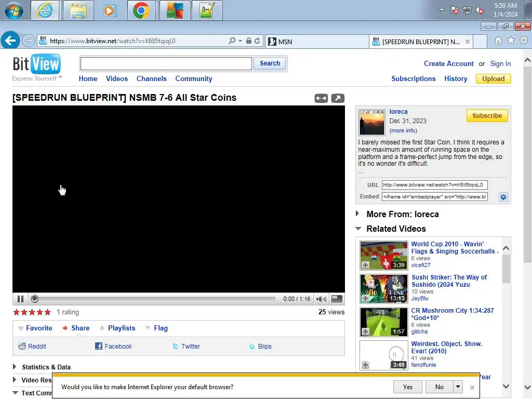Open IE tools gear icon

tap(524, 41)
